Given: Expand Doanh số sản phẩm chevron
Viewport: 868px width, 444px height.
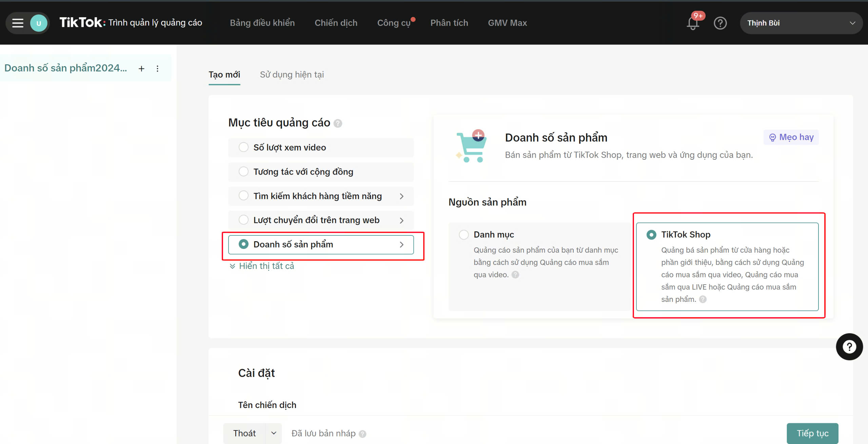Looking at the screenshot, I should click(401, 245).
